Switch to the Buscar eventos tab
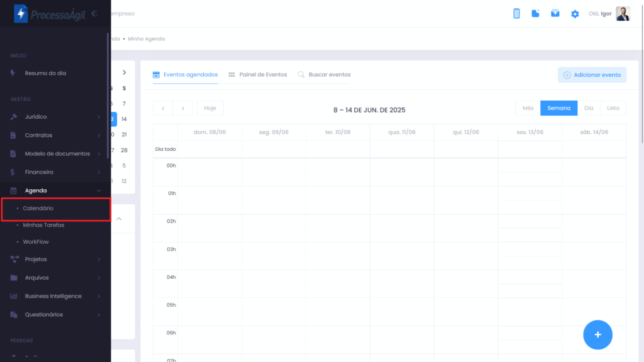 (324, 75)
